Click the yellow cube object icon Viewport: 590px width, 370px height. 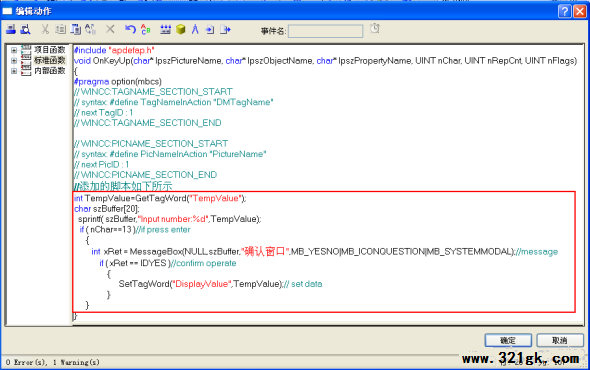(x=181, y=29)
